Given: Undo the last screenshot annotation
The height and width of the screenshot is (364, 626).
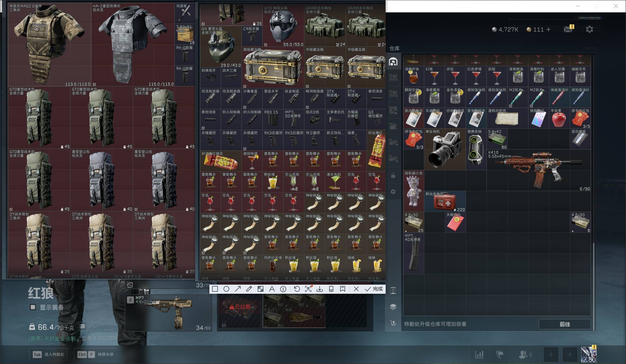Looking at the screenshot, I should tap(297, 289).
